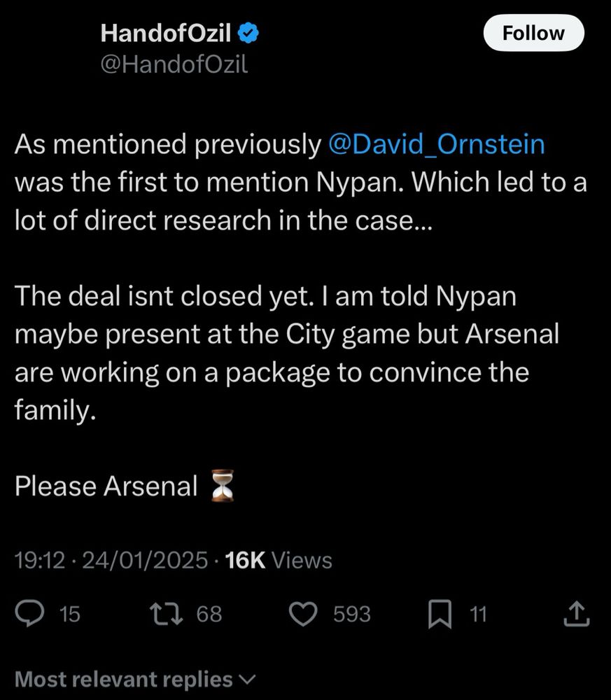The width and height of the screenshot is (611, 700).
Task: Click the 19:12 timestamp
Action: pyautogui.click(x=39, y=560)
